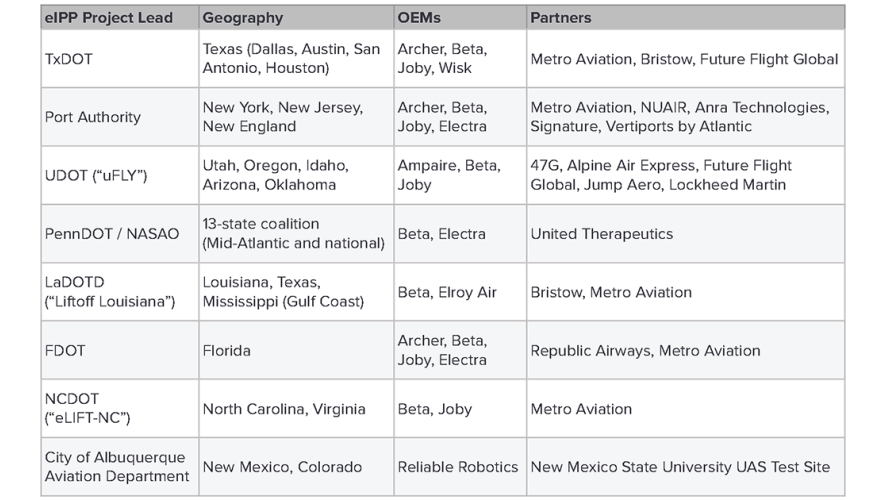Click the "New Mexico, Colorado" cell
This screenshot has height=500, width=885.
pos(281,467)
